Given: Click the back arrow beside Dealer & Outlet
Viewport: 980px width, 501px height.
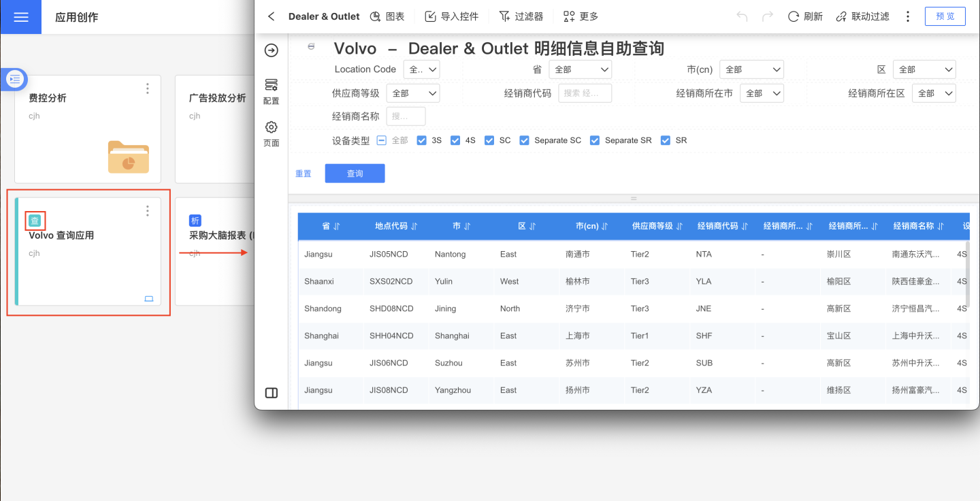Looking at the screenshot, I should [272, 16].
